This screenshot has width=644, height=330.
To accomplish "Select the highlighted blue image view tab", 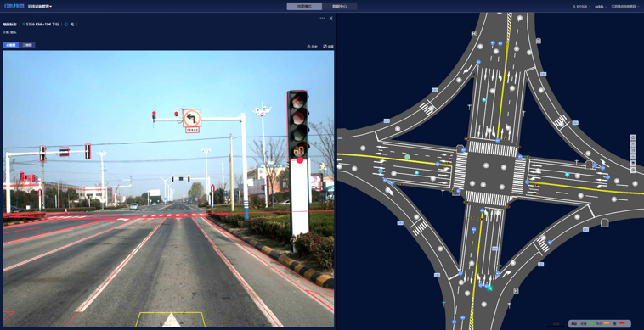I will 11,45.
